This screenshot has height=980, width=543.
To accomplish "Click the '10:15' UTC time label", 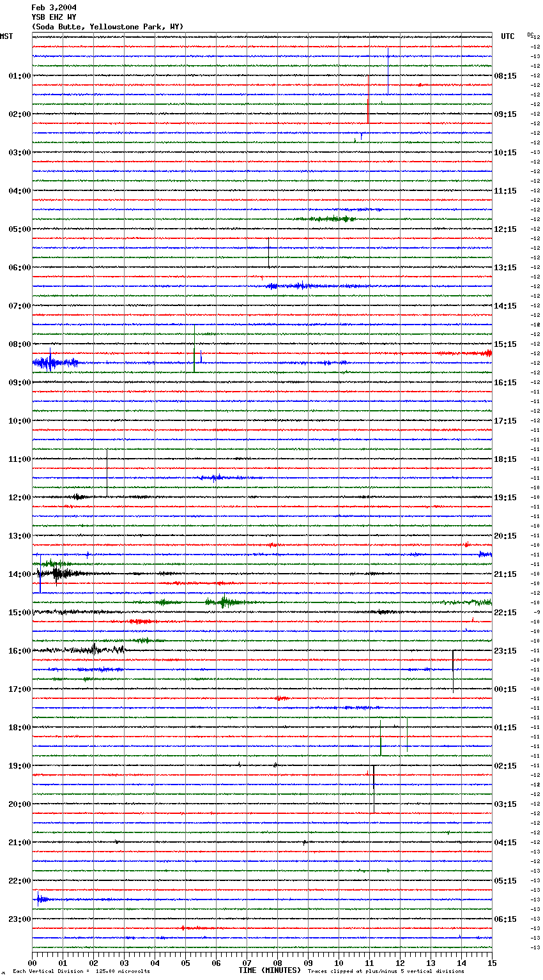I will (x=505, y=153).
